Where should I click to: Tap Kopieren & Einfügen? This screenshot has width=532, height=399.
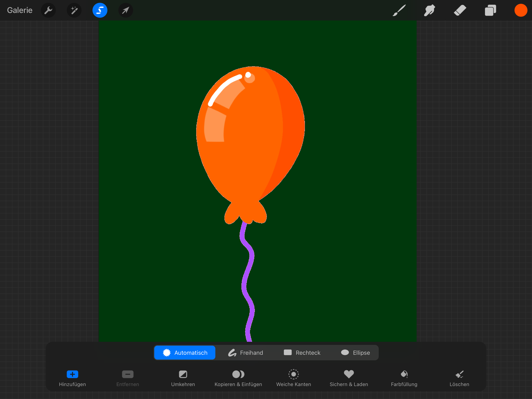(238, 378)
